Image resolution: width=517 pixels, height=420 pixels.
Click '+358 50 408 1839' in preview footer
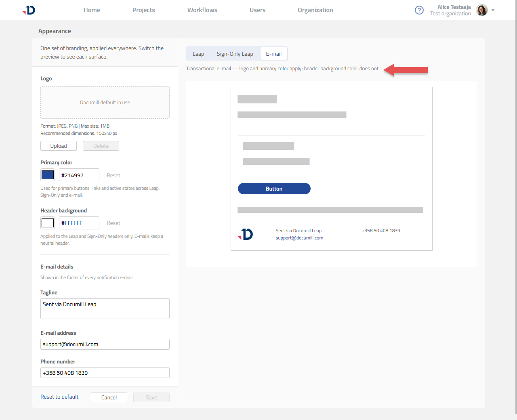point(381,231)
